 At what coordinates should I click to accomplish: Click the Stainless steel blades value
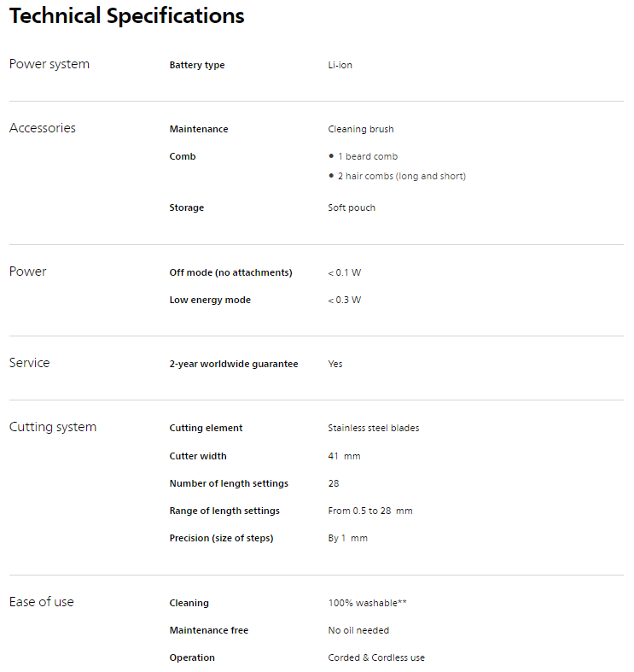373,429
